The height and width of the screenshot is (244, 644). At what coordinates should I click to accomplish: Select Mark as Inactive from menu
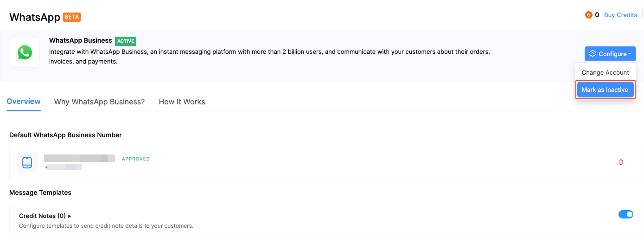(605, 90)
